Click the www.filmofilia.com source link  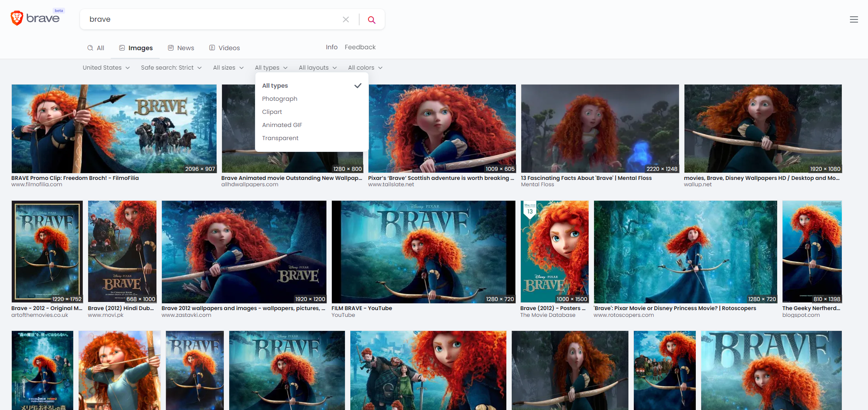37,184
